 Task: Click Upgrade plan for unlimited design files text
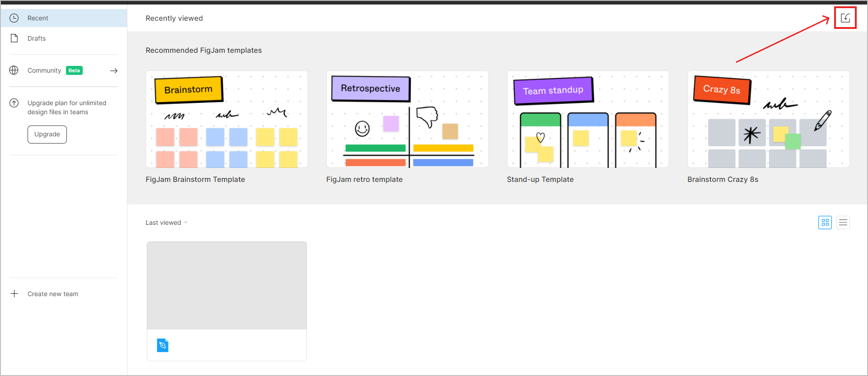coord(67,107)
